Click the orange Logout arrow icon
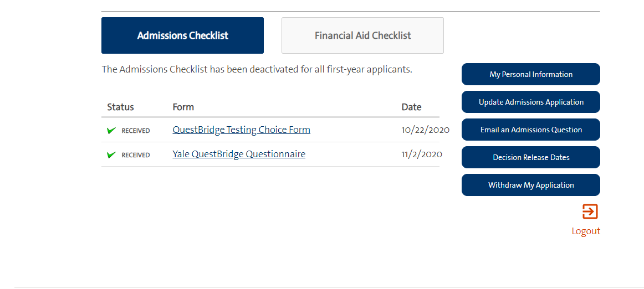The width and height of the screenshot is (644, 289). tap(590, 211)
